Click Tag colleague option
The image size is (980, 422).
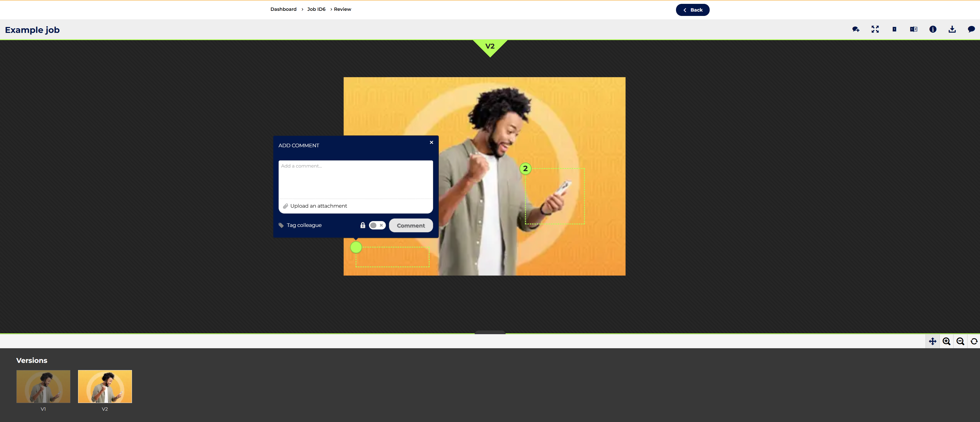click(x=303, y=225)
